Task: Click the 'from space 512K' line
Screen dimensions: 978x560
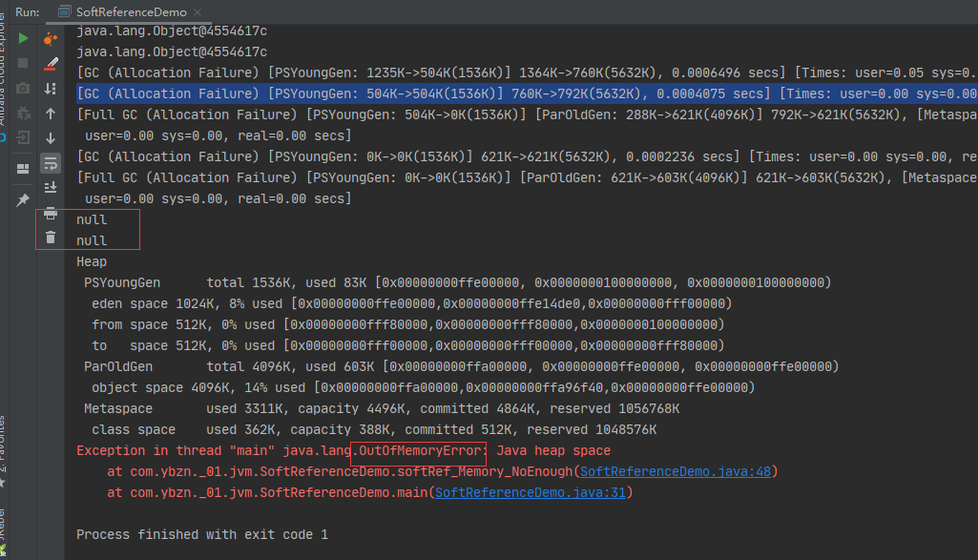Action: pyautogui.click(x=408, y=325)
